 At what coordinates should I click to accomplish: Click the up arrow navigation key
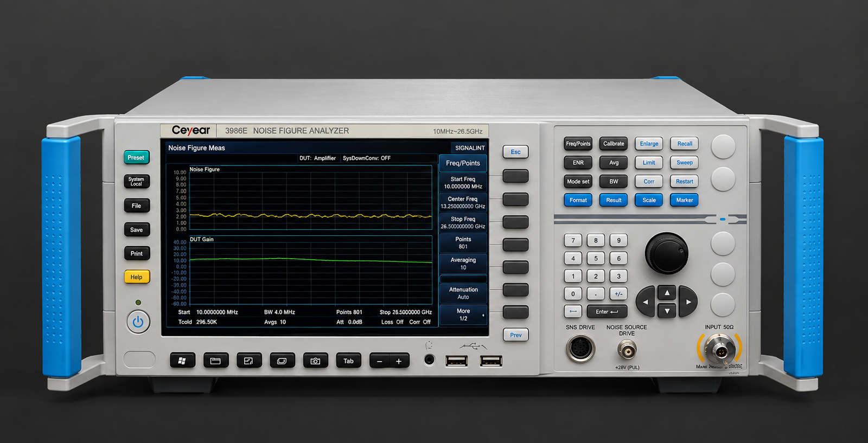click(667, 293)
